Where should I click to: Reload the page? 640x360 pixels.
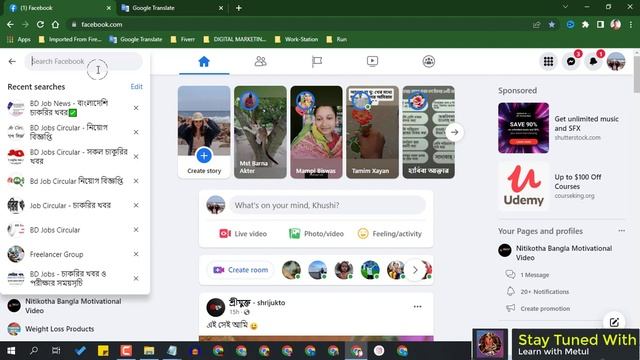point(40,24)
